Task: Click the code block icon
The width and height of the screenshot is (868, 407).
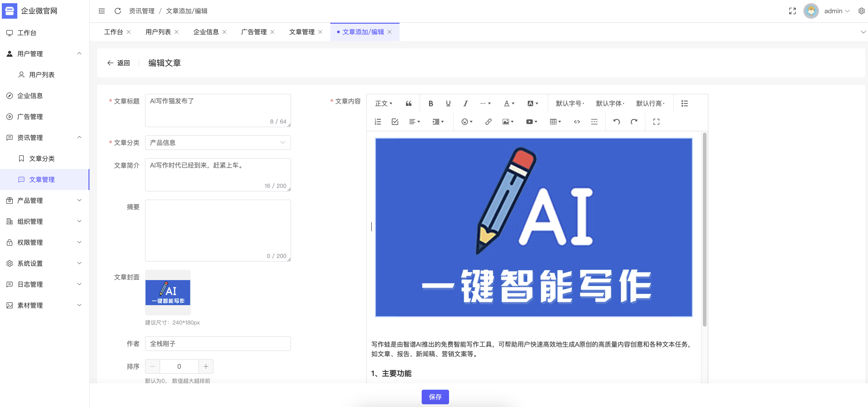Action: 577,122
